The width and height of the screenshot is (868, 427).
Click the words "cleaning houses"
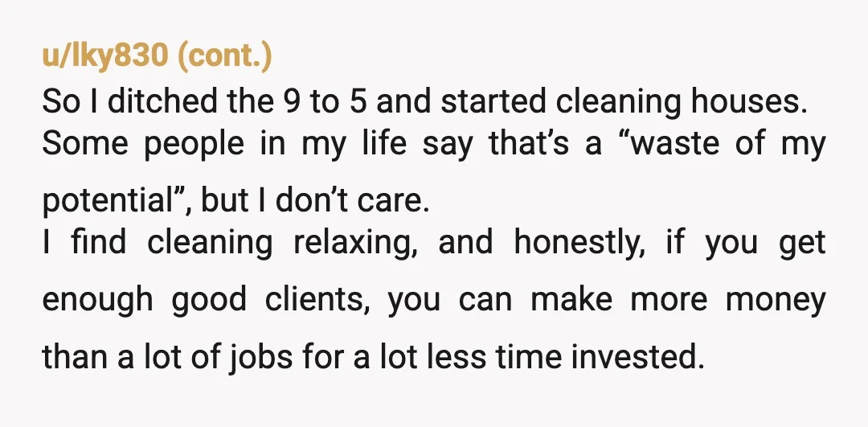[682, 102]
